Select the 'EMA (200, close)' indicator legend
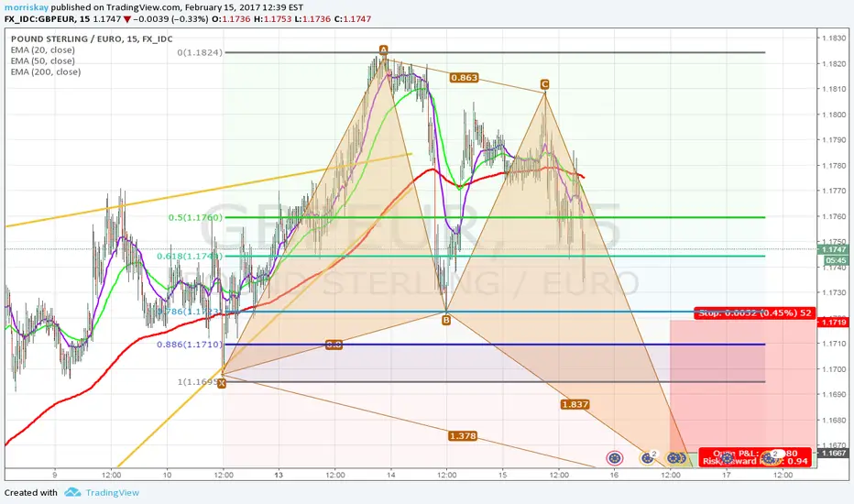Viewport: 854px width, 504px height. (46, 71)
